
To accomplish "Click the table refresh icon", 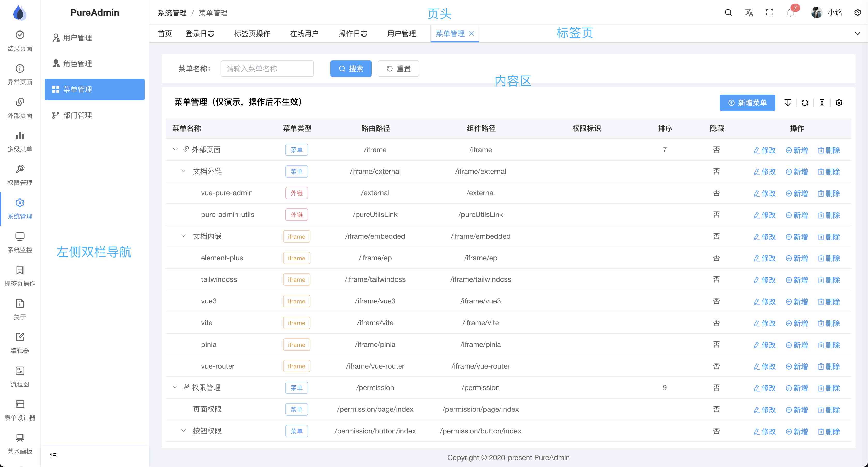I will click(x=805, y=103).
